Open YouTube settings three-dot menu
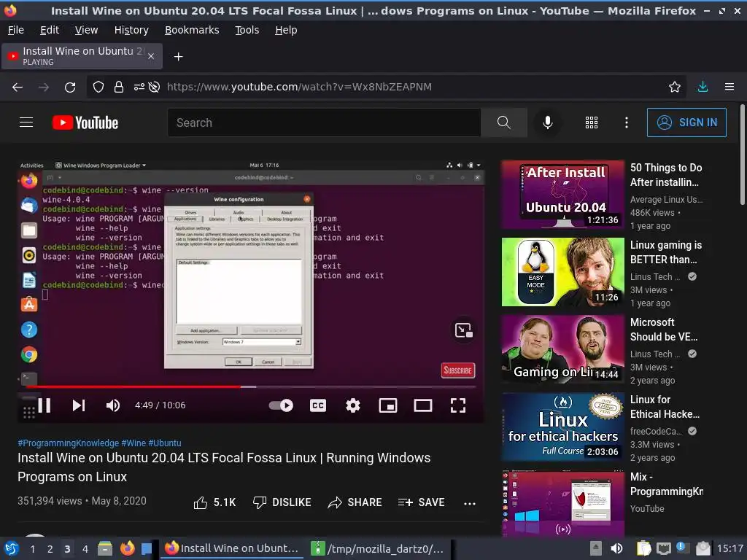 pos(627,122)
